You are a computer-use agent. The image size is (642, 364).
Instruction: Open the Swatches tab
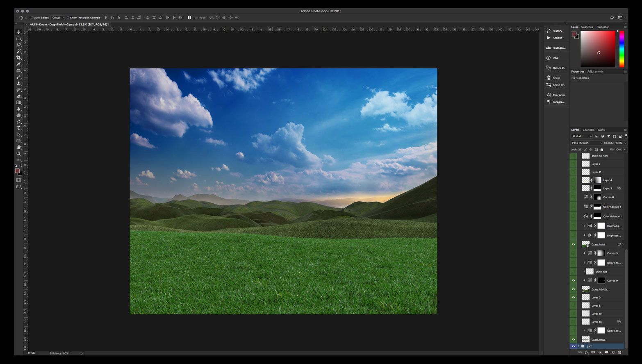click(x=587, y=27)
